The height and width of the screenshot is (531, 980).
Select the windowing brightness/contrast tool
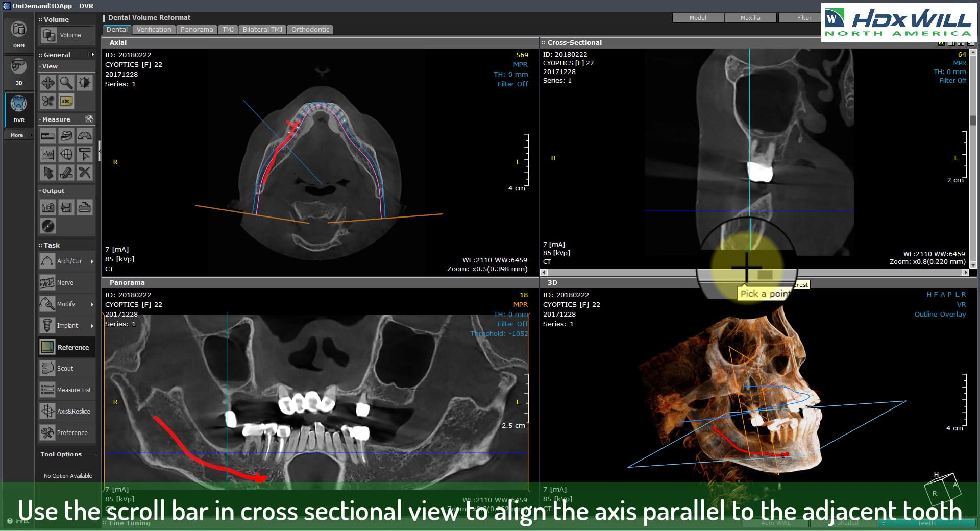pyautogui.click(x=85, y=83)
